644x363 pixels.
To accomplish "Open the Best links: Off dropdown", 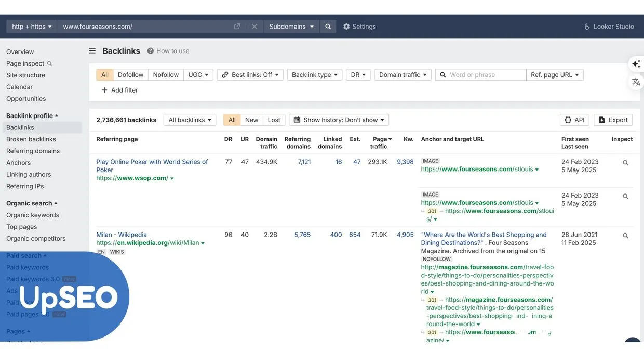I will coord(250,75).
